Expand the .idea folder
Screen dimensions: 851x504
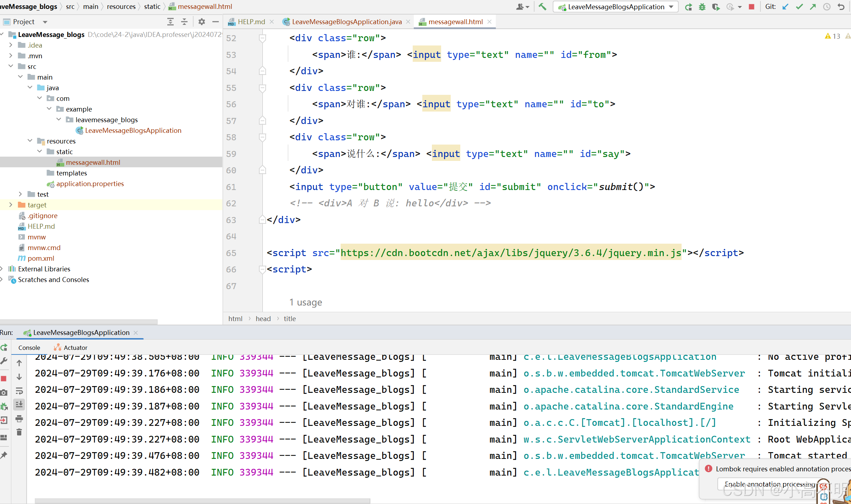coord(11,45)
